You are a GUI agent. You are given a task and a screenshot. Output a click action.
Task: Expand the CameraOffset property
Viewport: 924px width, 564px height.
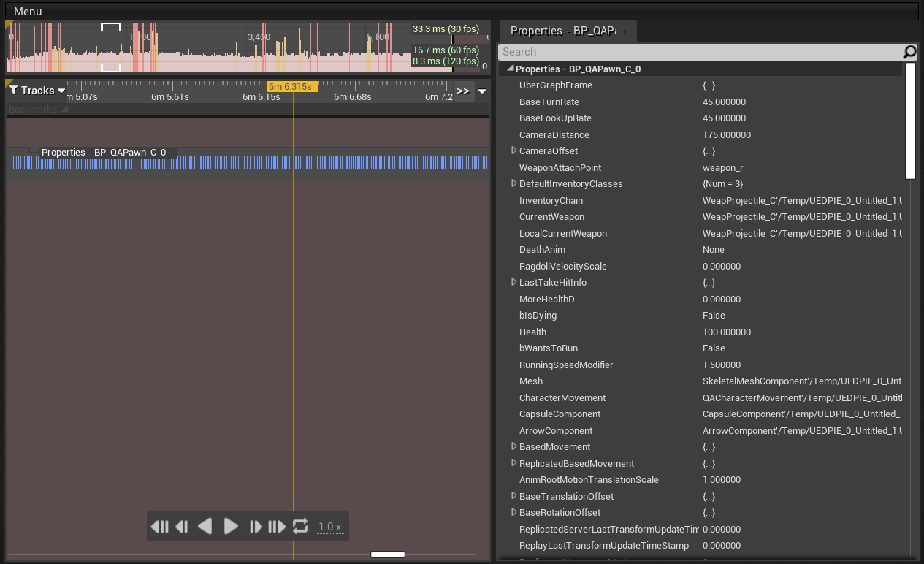click(x=514, y=150)
